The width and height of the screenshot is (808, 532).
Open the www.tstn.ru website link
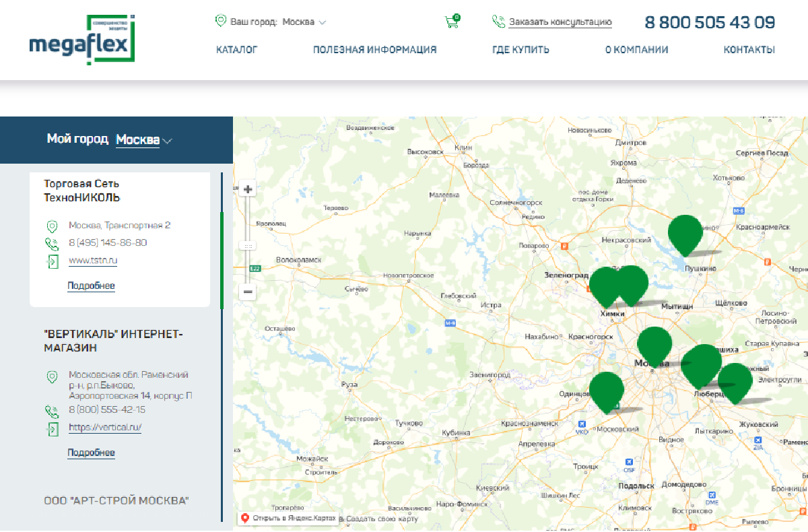click(93, 261)
